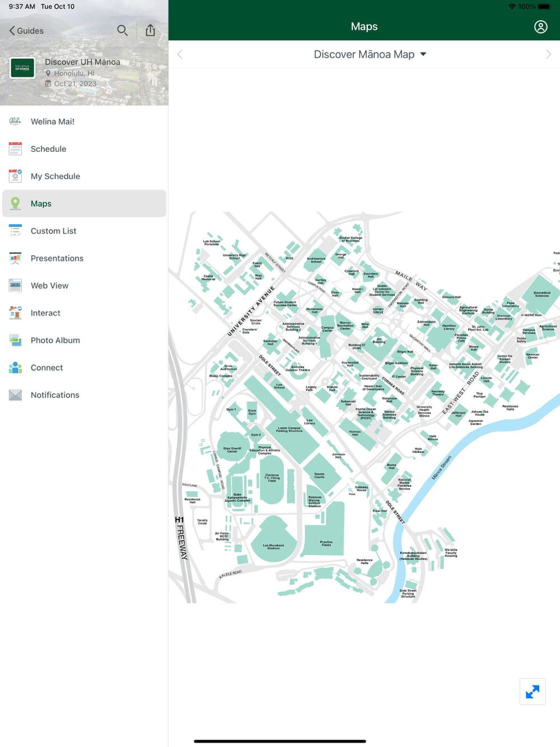
Task: Tap Practice Fields on the map
Action: tap(326, 543)
